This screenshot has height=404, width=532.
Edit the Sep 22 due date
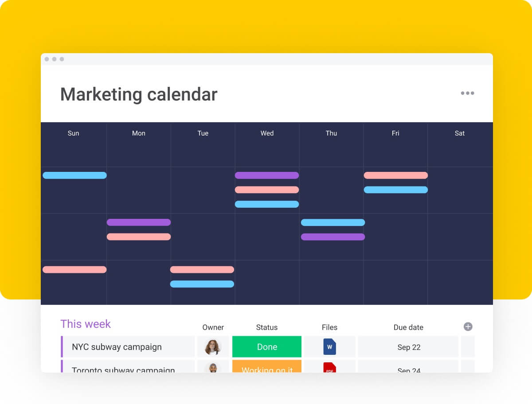tap(408, 346)
